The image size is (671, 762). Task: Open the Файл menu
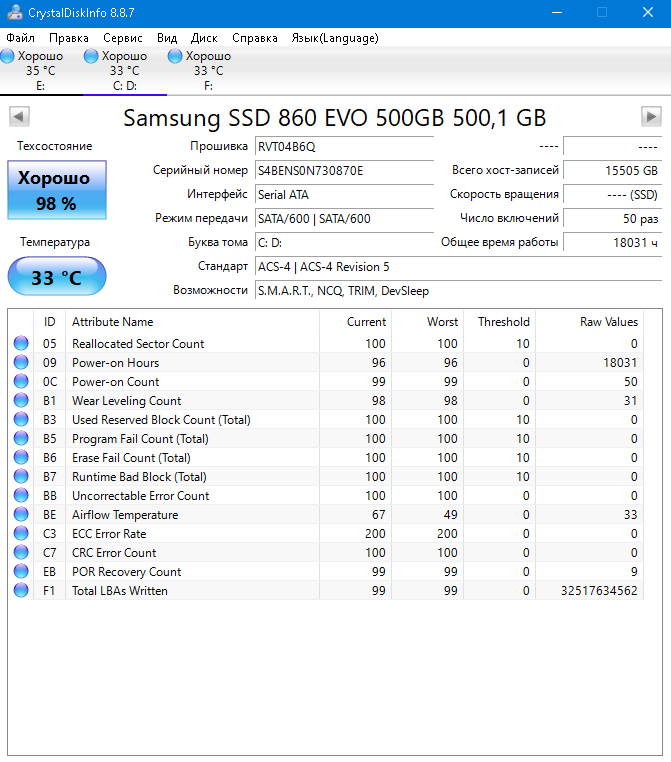coord(20,38)
